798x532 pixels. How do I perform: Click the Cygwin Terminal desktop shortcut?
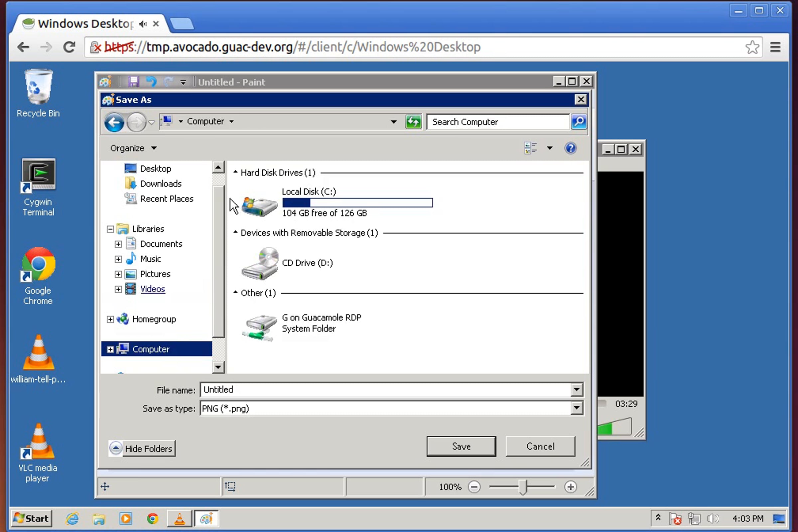(38, 187)
